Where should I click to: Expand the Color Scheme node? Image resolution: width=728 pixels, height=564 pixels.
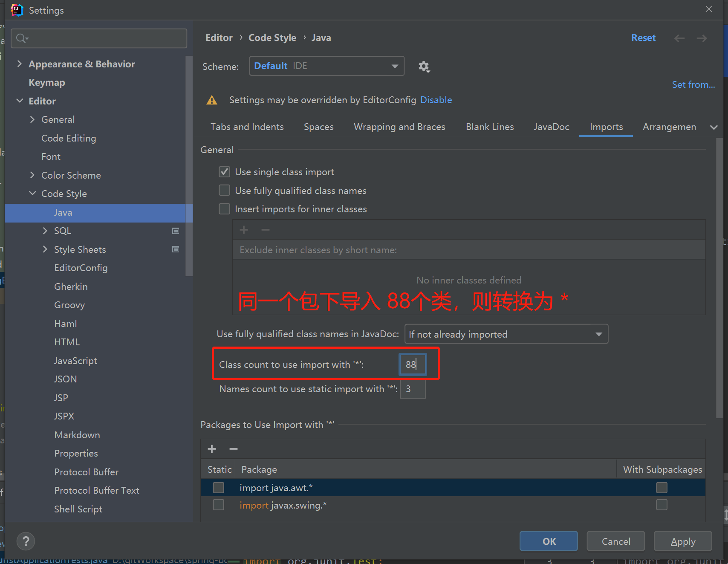coord(32,175)
